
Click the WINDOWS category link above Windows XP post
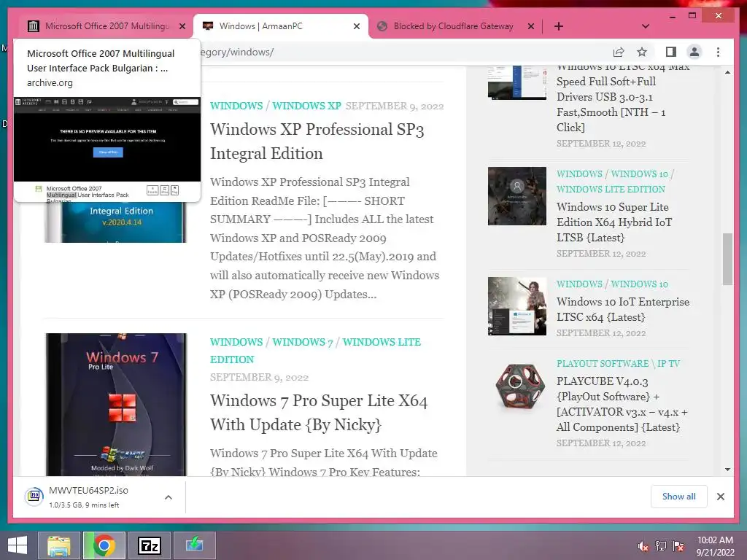[236, 106]
